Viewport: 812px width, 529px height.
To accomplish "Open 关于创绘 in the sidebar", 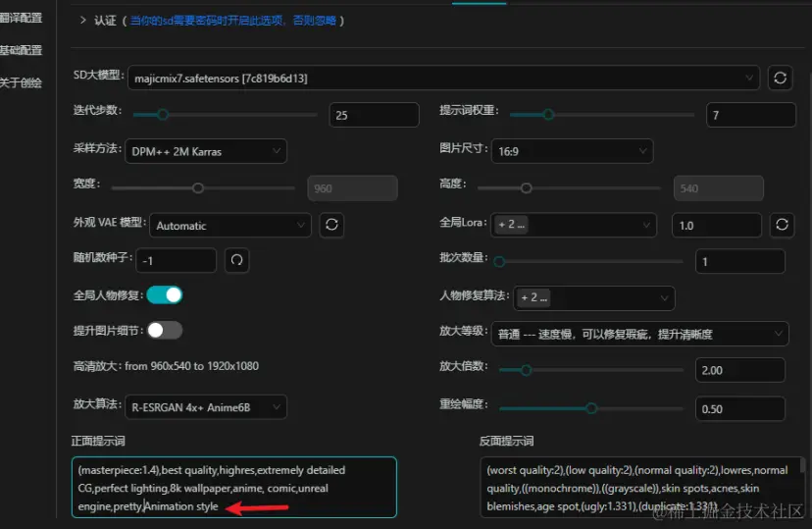I will (21, 82).
